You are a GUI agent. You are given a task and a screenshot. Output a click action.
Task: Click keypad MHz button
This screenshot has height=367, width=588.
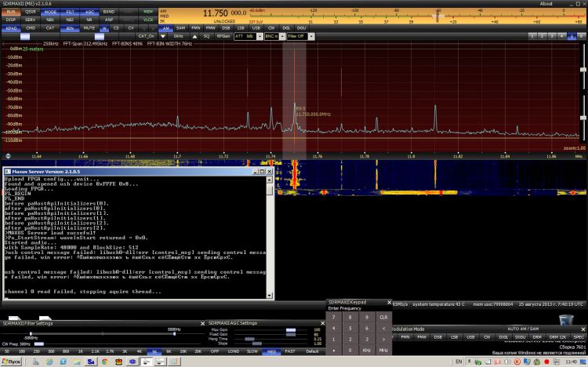[383, 350]
